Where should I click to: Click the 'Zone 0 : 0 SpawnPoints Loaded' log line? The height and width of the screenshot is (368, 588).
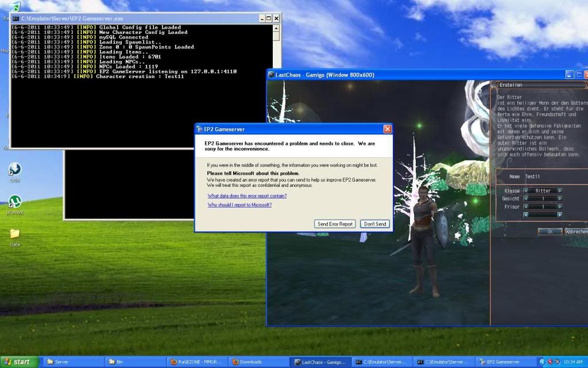click(102, 47)
